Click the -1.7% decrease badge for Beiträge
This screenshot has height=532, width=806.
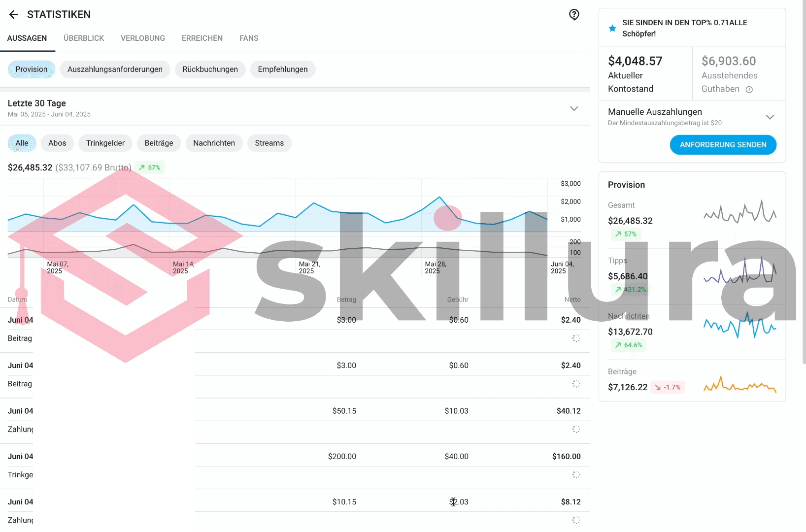pos(668,387)
